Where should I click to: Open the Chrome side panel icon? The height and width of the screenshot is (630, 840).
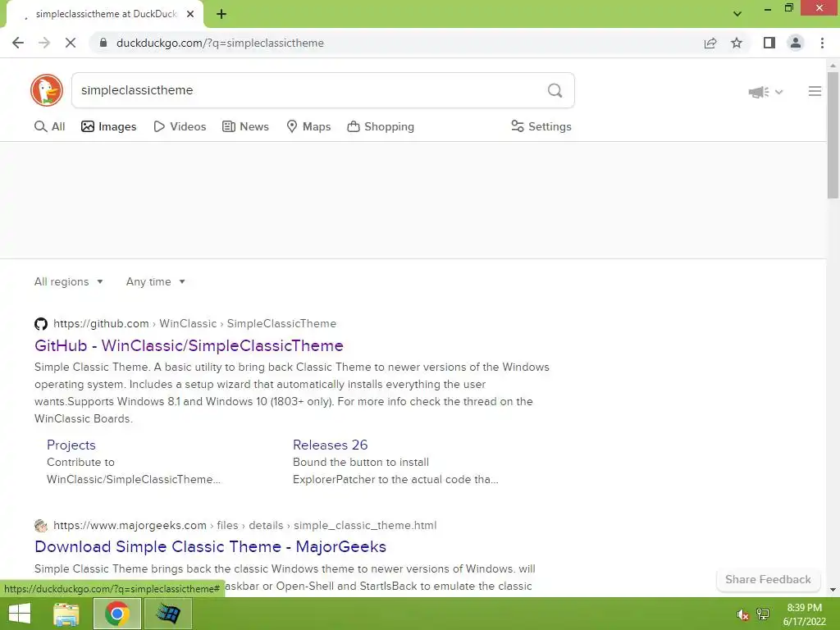click(x=769, y=43)
